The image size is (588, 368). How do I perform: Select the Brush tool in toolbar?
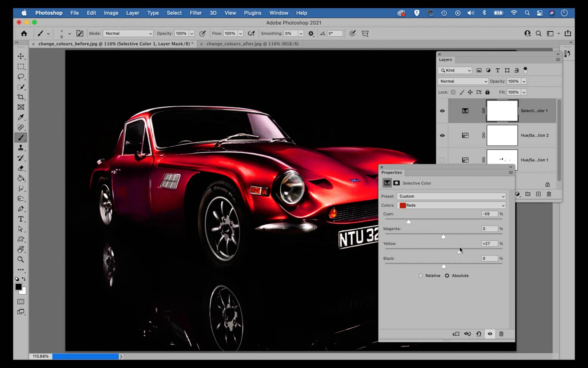[21, 137]
